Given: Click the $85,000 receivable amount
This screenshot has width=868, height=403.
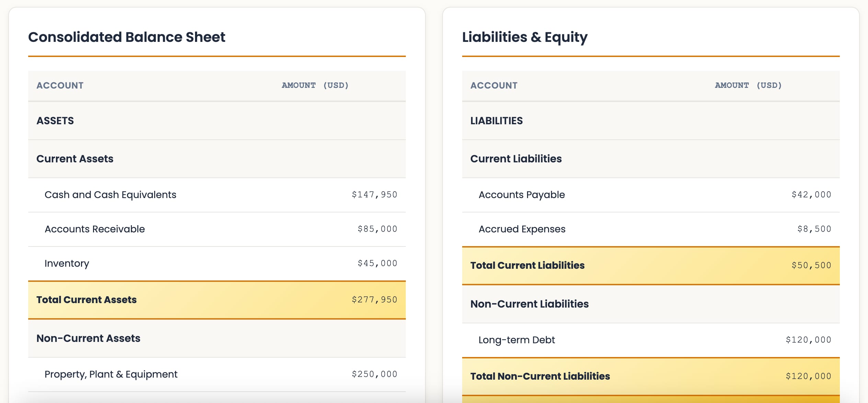Looking at the screenshot, I should point(377,229).
